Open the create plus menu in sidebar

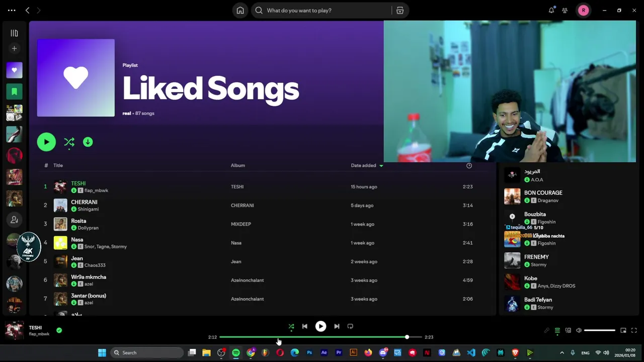point(14,48)
